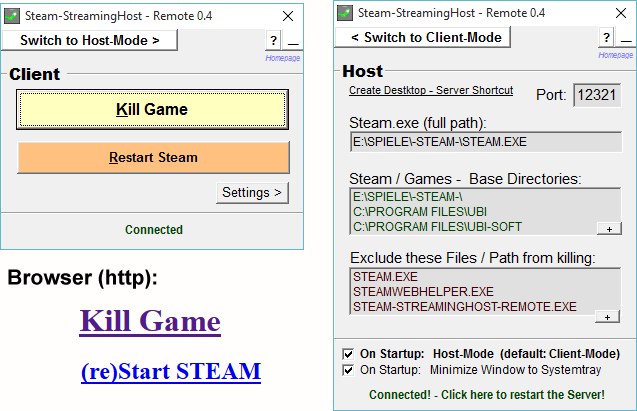The height and width of the screenshot is (411, 637).
Task: Select C:\PROGRAM FILES\UBI directory entry
Action: (420, 212)
